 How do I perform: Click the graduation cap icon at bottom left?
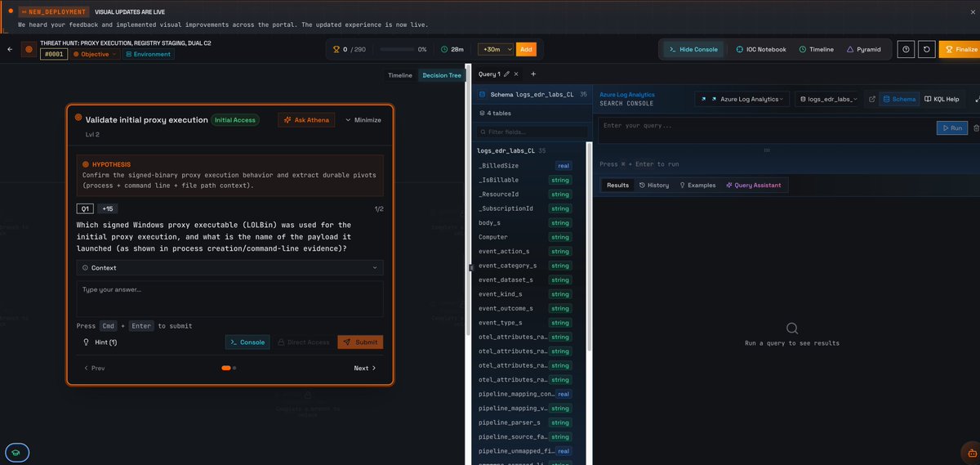point(16,452)
